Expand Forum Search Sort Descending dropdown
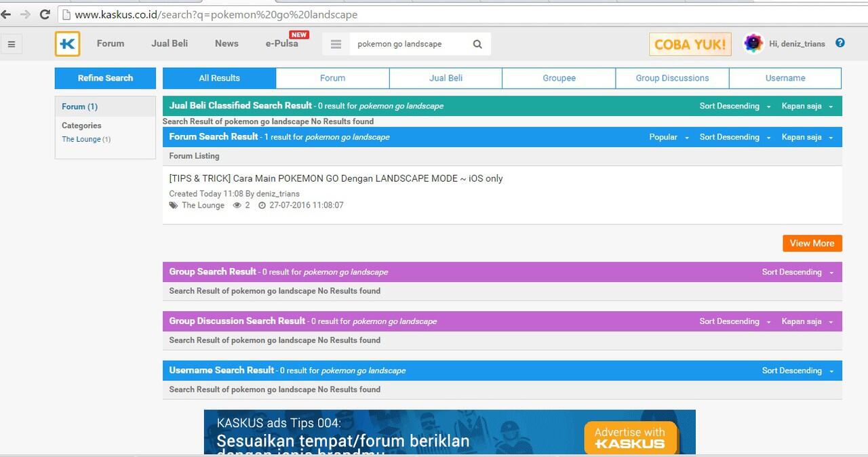This screenshot has height=457, width=868. coord(735,137)
